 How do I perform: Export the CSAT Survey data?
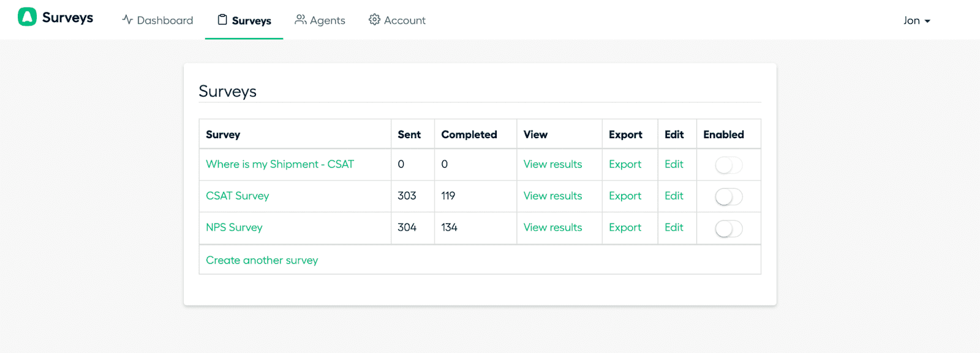click(x=625, y=196)
